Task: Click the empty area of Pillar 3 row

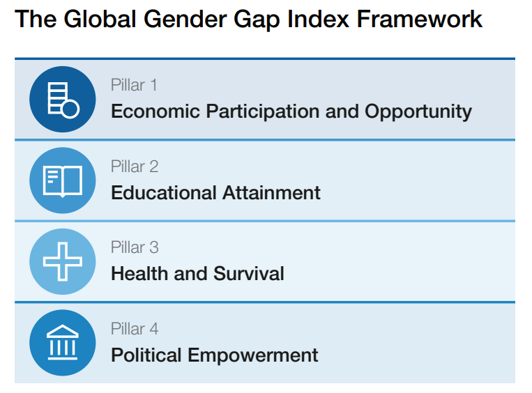Action: click(400, 261)
